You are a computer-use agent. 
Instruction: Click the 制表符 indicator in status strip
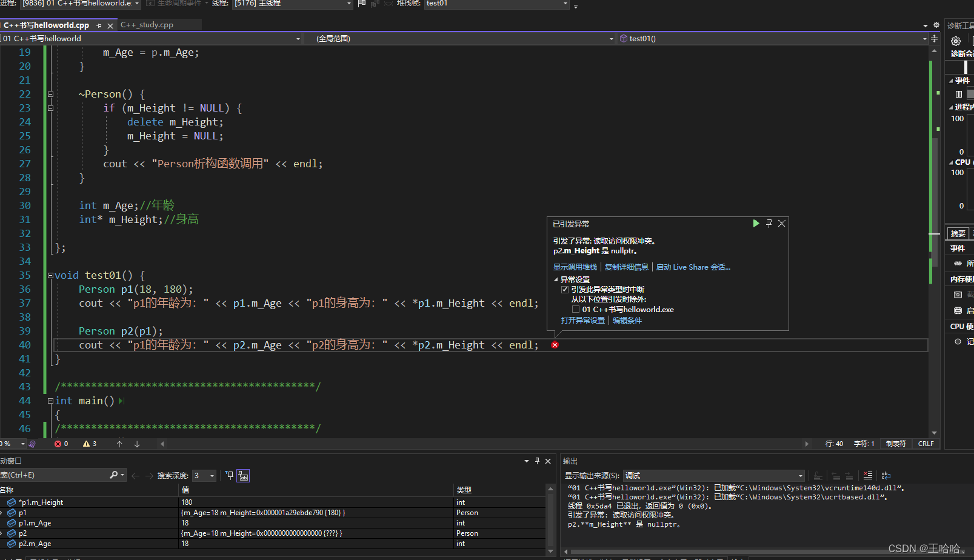pos(896,444)
